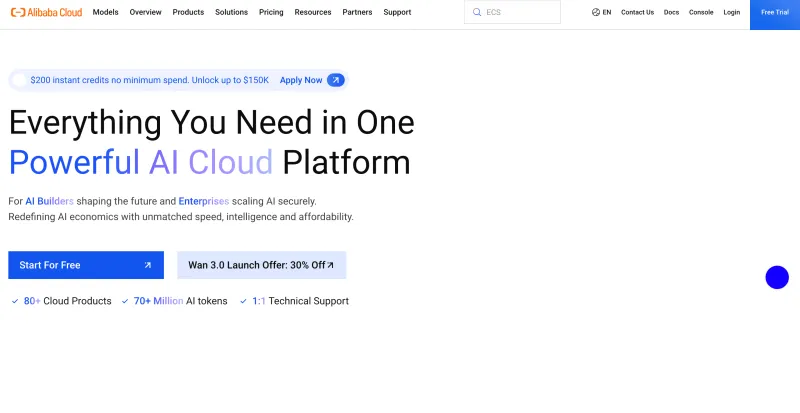The image size is (800, 413).
Task: Open the Support menu
Action: (397, 12)
